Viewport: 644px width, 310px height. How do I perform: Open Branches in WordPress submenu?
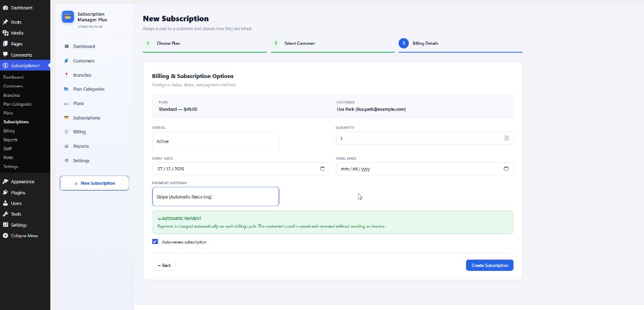click(x=11, y=95)
